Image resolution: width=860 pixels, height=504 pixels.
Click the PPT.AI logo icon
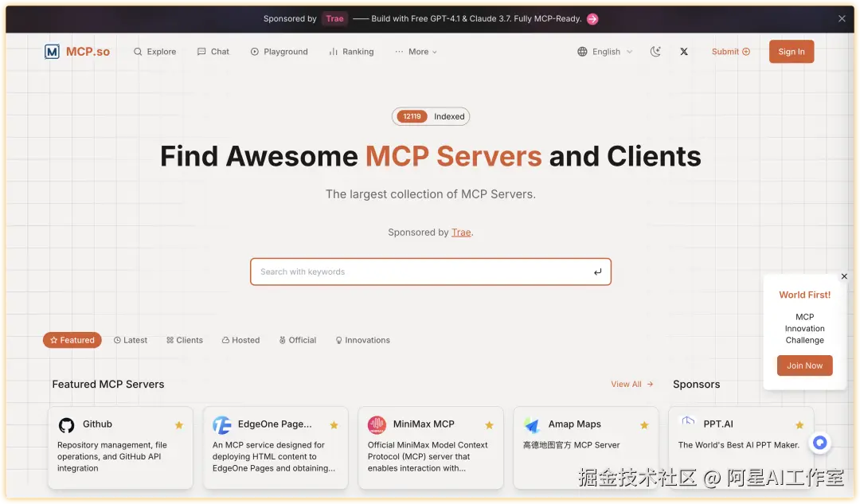pos(688,422)
